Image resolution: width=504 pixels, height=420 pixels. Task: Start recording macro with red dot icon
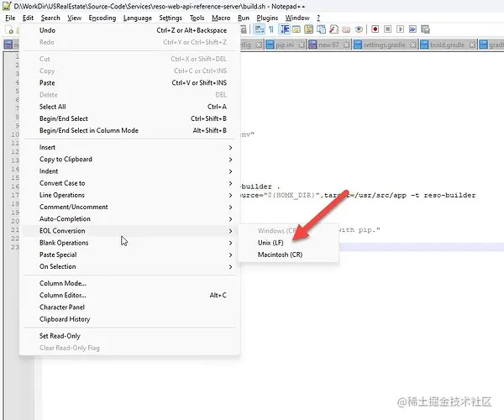[375, 29]
